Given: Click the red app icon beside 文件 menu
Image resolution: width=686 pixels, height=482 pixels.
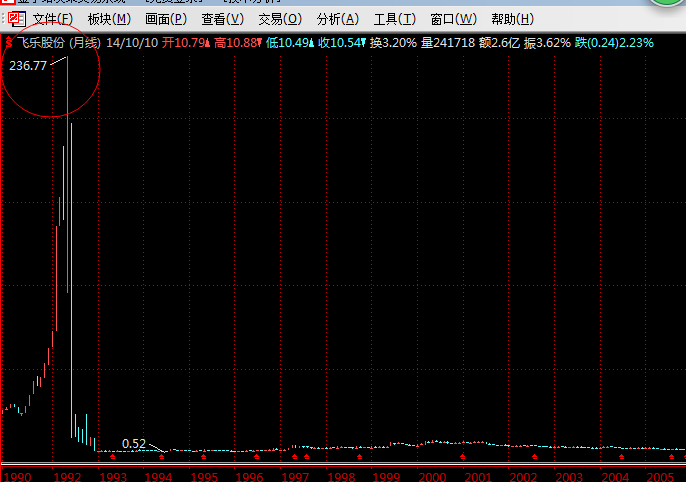Looking at the screenshot, I should pos(17,19).
